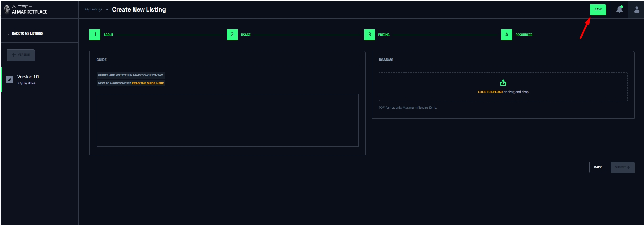Focus the Guide markdown text area
The height and width of the screenshot is (225, 644).
coord(227,120)
